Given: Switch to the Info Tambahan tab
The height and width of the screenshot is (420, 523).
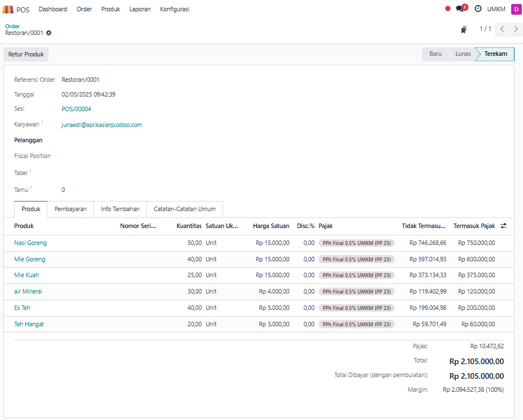Looking at the screenshot, I should (x=120, y=209).
